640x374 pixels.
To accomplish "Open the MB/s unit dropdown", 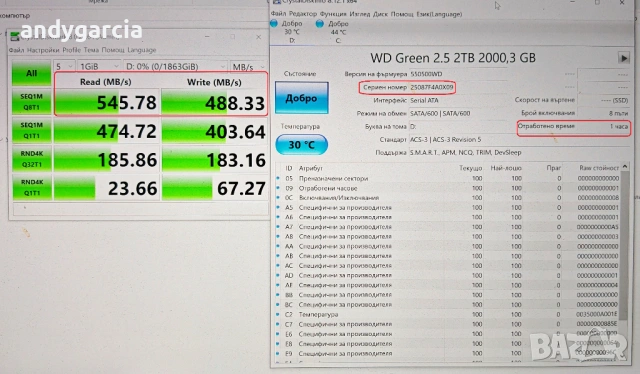I will [x=248, y=66].
